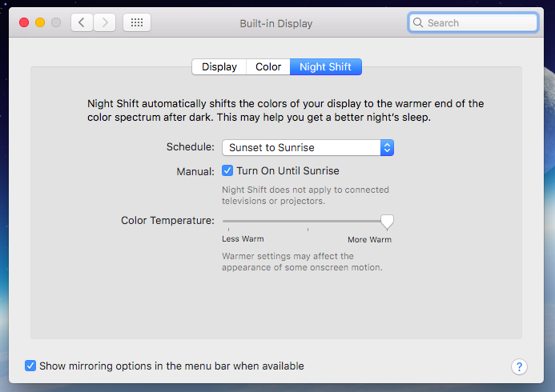The height and width of the screenshot is (392, 555).
Task: Click the Schedule popup blue arrows
Action: click(x=388, y=147)
